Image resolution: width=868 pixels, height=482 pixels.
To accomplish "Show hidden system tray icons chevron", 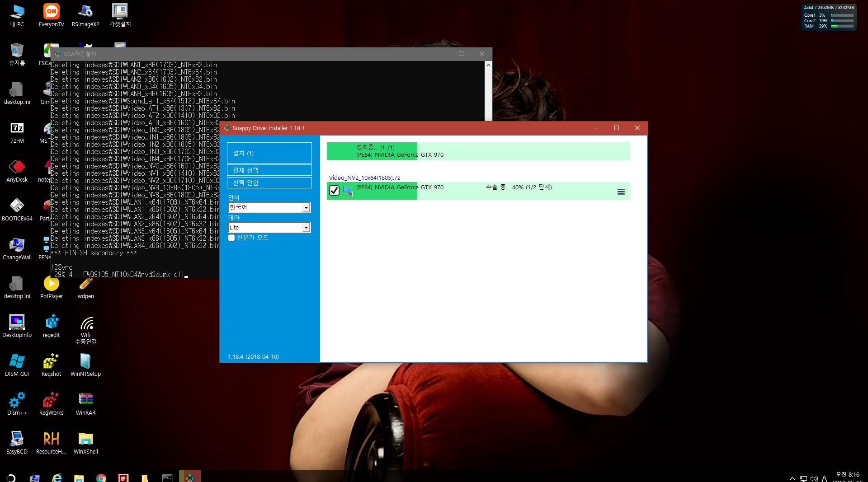I will 792,478.
